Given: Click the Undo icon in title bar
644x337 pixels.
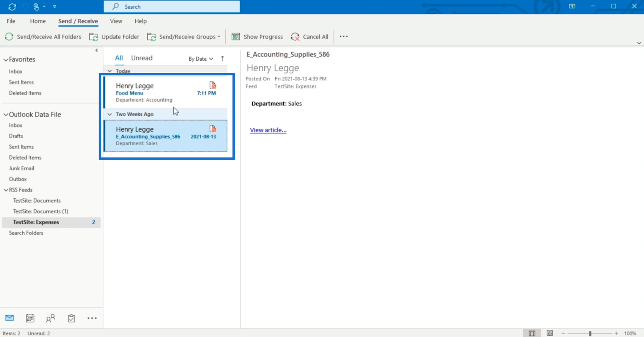Looking at the screenshot, I should pyautogui.click(x=25, y=6).
